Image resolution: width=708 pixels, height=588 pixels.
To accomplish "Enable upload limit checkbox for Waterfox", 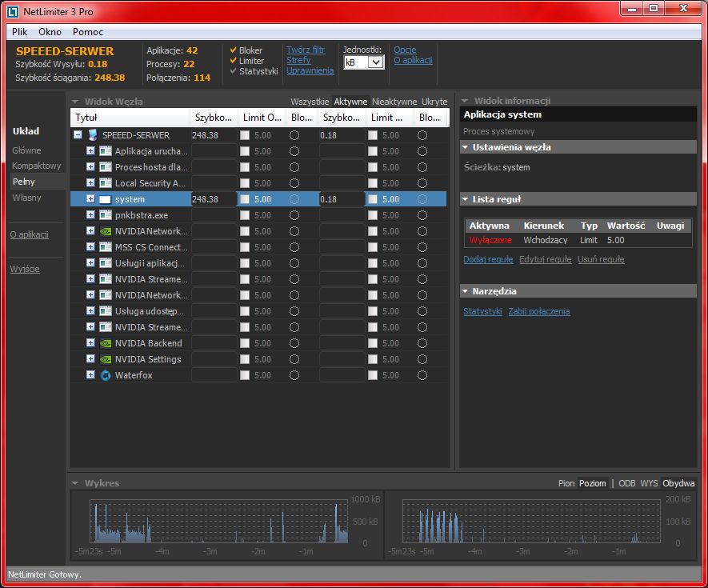I will 373,375.
